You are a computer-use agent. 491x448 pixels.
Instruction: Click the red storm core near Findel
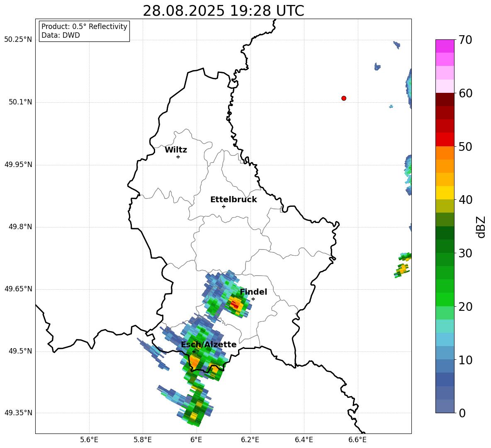click(236, 304)
